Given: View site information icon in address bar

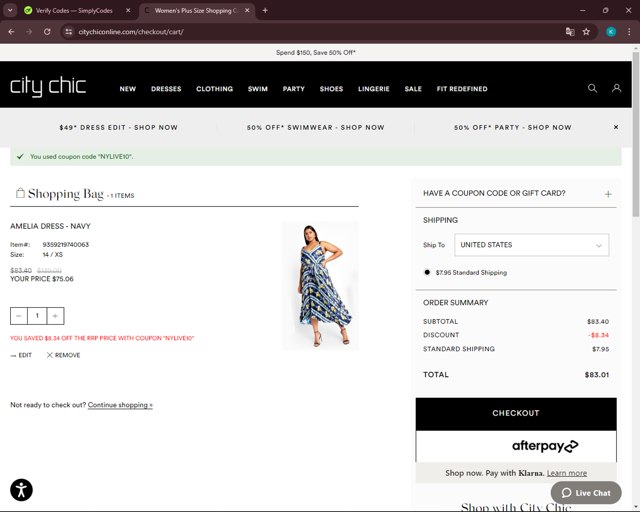Looking at the screenshot, I should coord(69,32).
